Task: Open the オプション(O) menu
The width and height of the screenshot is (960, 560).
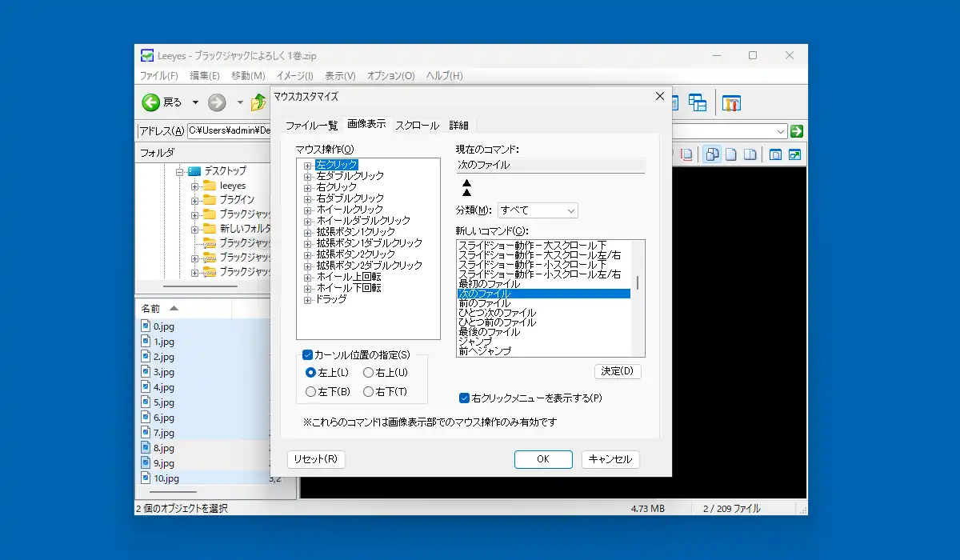Action: pyautogui.click(x=390, y=75)
